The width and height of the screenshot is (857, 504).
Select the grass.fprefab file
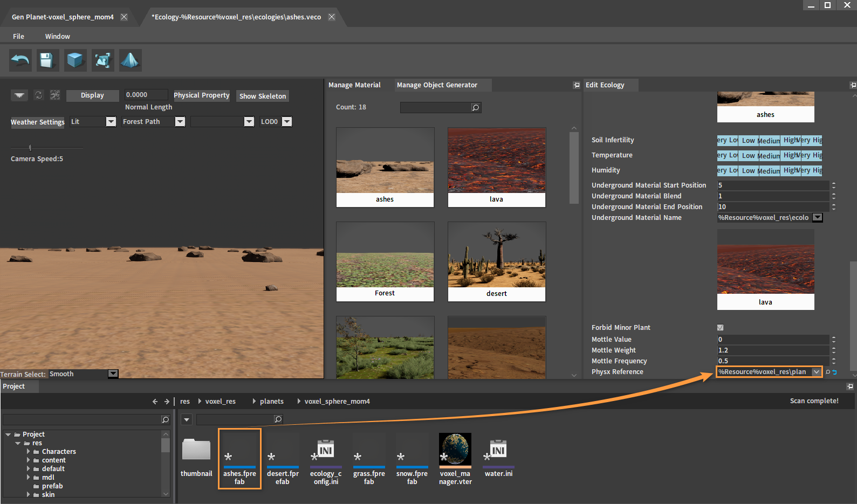(369, 459)
